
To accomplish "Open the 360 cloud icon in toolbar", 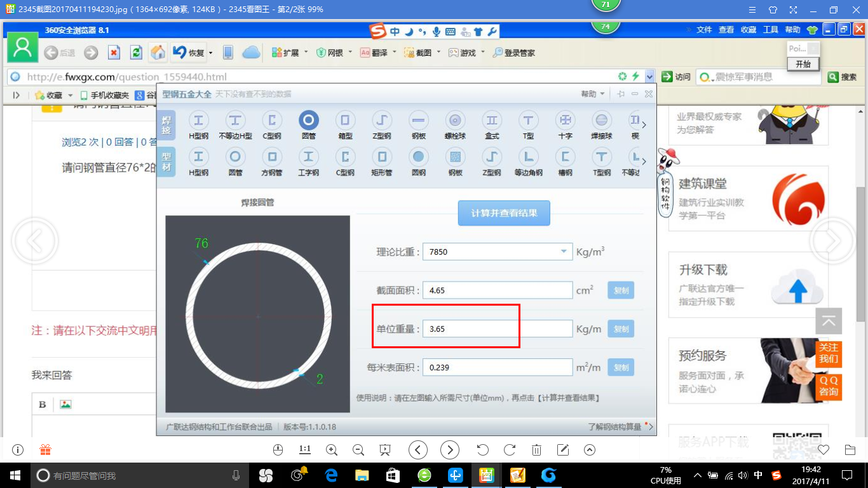I will (x=251, y=53).
